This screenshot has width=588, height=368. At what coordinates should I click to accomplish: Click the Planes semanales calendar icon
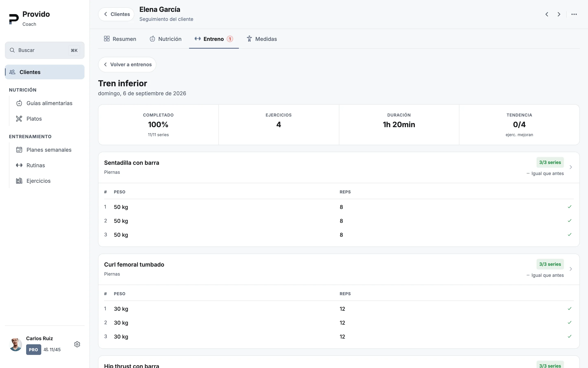[x=19, y=150]
